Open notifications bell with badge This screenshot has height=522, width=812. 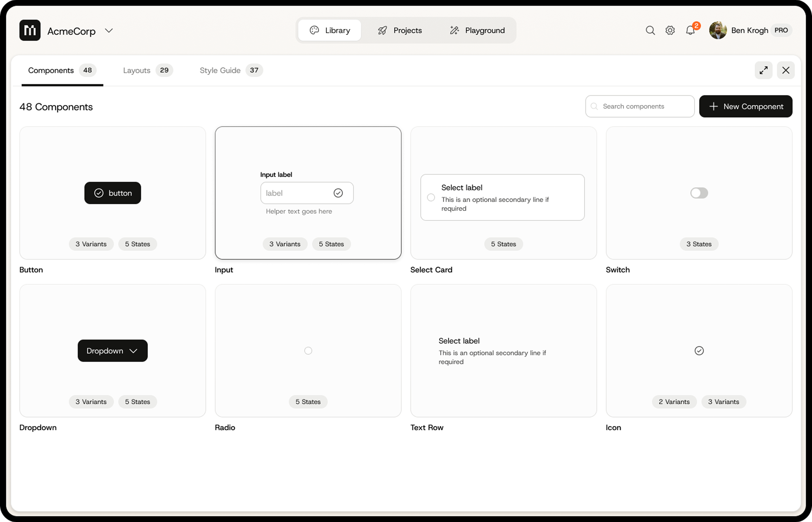tap(690, 30)
